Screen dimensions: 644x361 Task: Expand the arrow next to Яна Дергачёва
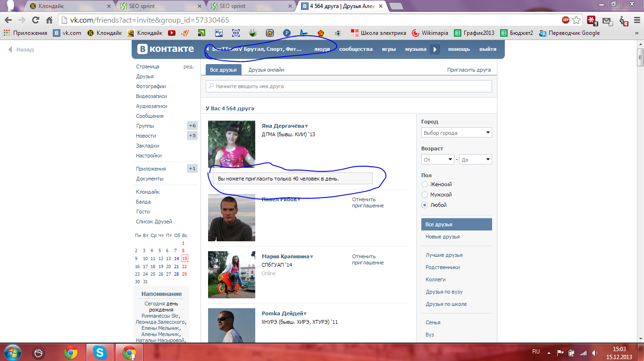(x=306, y=126)
